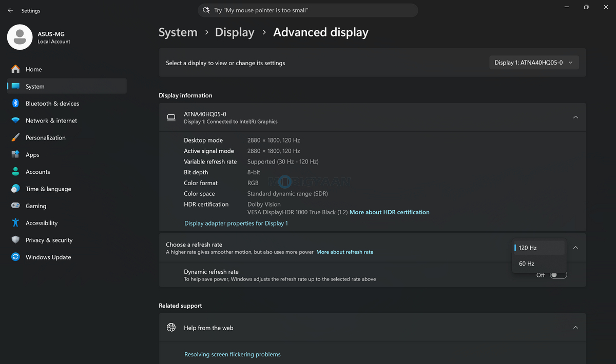Click the settings search field
Image resolution: width=616 pixels, height=364 pixels.
pyautogui.click(x=308, y=10)
